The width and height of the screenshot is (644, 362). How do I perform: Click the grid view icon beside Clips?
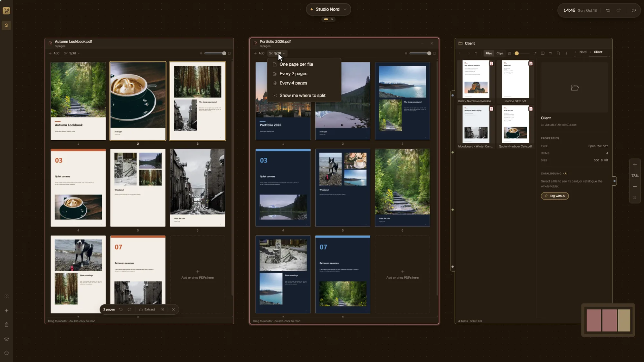click(x=509, y=53)
